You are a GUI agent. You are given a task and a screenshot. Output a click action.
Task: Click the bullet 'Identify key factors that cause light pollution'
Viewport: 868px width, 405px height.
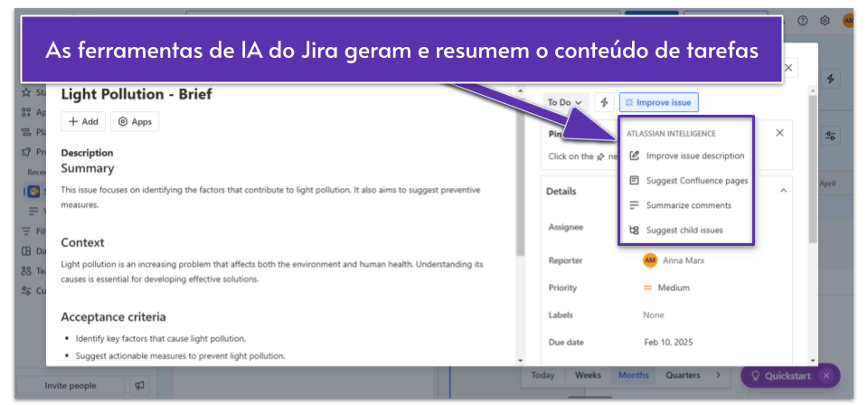coord(161,338)
